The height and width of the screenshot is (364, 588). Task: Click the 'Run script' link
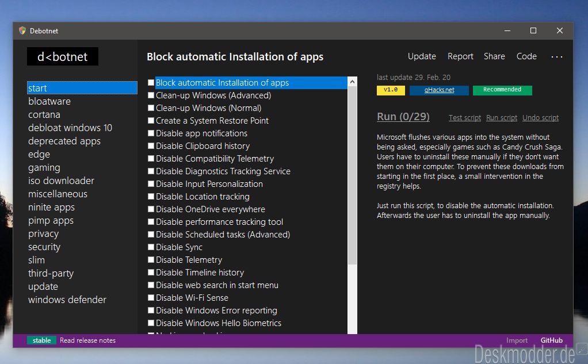tap(502, 118)
